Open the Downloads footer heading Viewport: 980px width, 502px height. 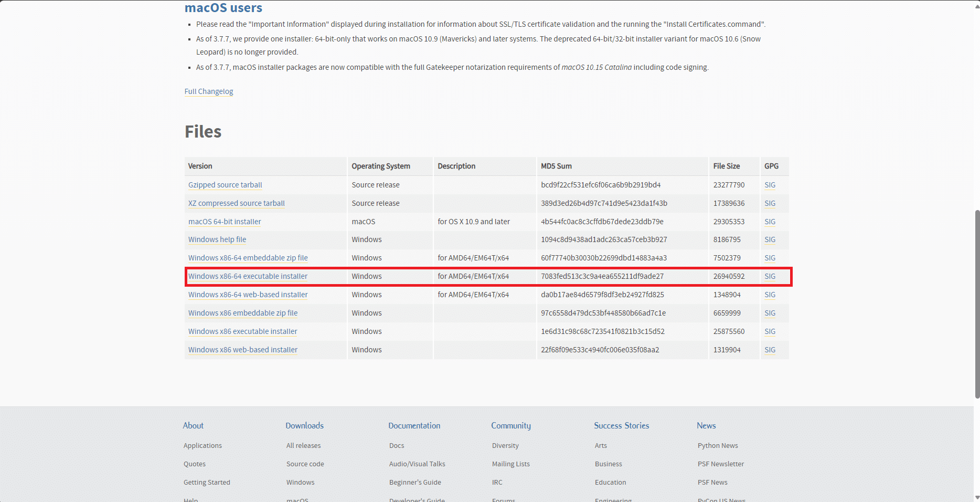coord(304,425)
